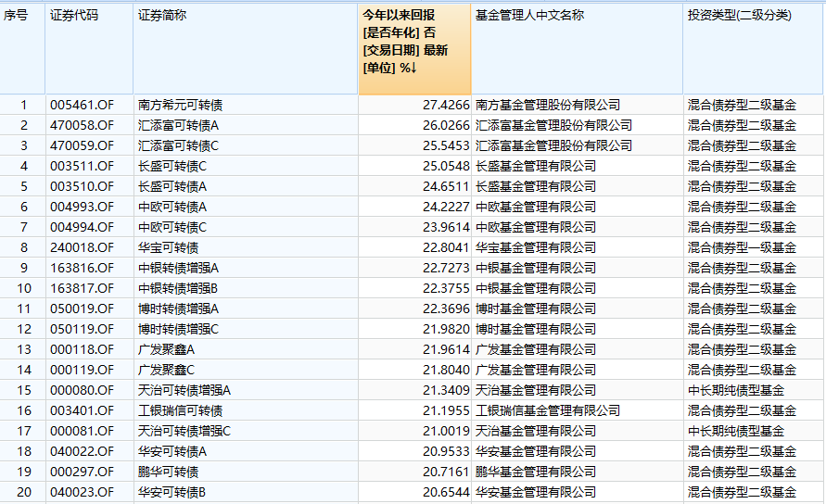The height and width of the screenshot is (504, 826).
Task: Select fund code 000081.OF
Action: (82, 432)
